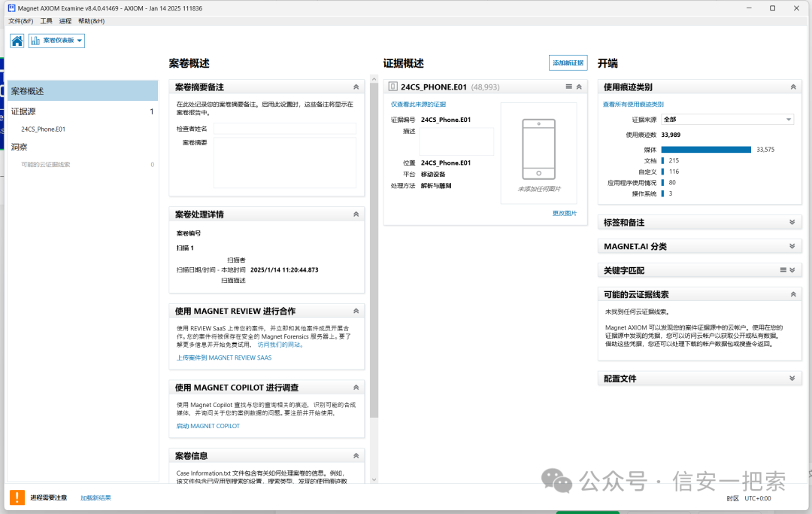Open the 工具 menu
The width and height of the screenshot is (812, 514).
pyautogui.click(x=46, y=21)
